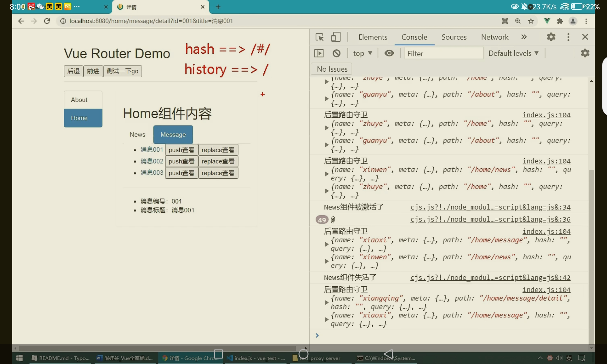Toggle device toolbar icon in DevTools
This screenshot has height=364, width=607.
336,37
